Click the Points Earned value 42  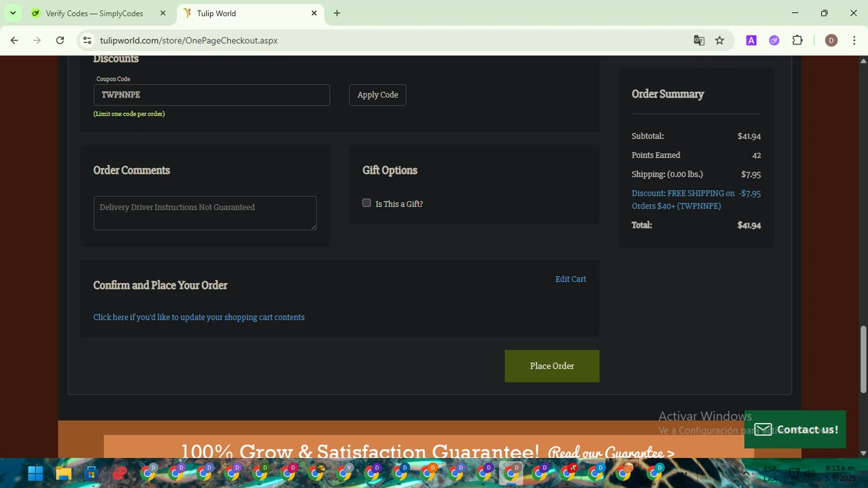click(x=756, y=155)
